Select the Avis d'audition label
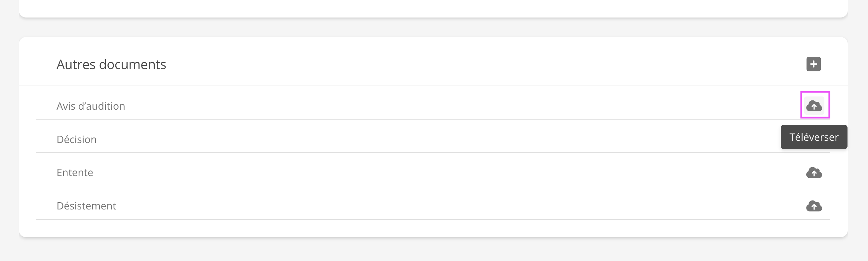Screen dimensions: 868x261 pos(91,106)
